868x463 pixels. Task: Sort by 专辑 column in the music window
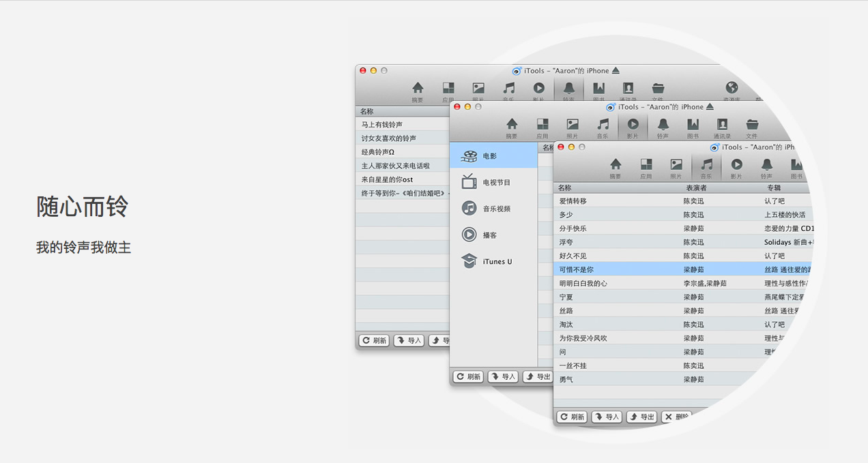tap(773, 188)
